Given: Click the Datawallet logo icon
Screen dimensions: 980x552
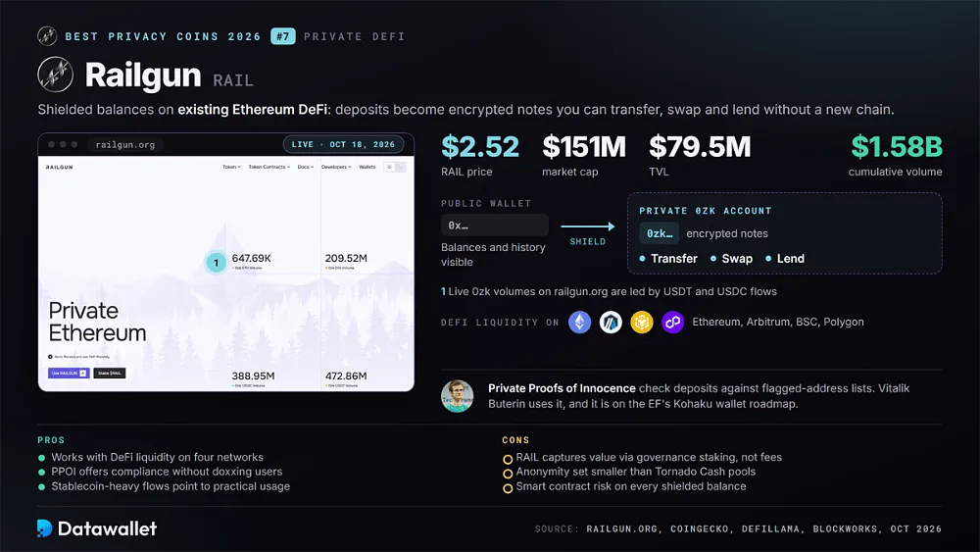Looking at the screenshot, I should (x=44, y=528).
